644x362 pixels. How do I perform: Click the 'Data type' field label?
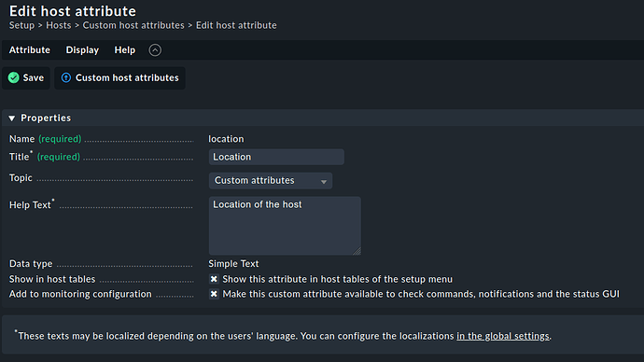click(x=31, y=264)
